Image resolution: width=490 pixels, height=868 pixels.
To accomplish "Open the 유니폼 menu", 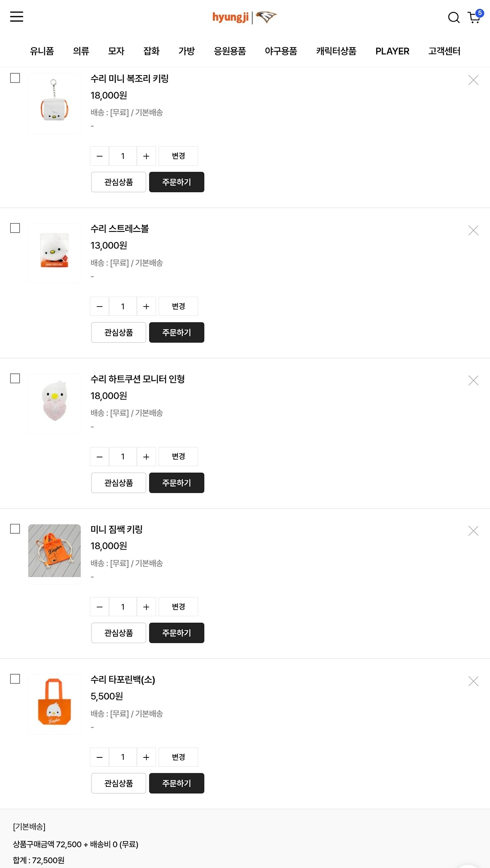I will (x=42, y=51).
